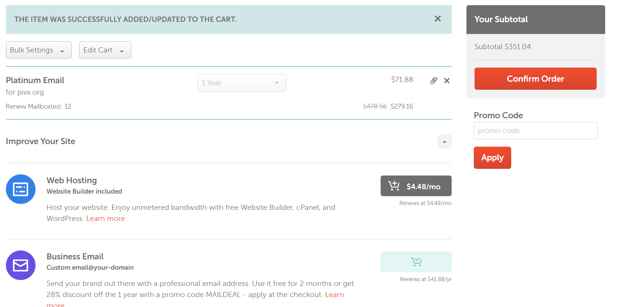Focus the promo code input field
This screenshot has height=307, width=644.
click(x=535, y=131)
